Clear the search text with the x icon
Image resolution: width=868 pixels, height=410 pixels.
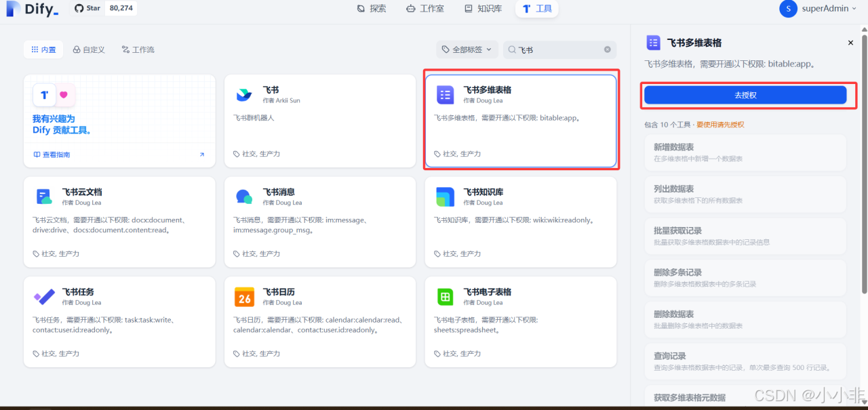coord(607,49)
